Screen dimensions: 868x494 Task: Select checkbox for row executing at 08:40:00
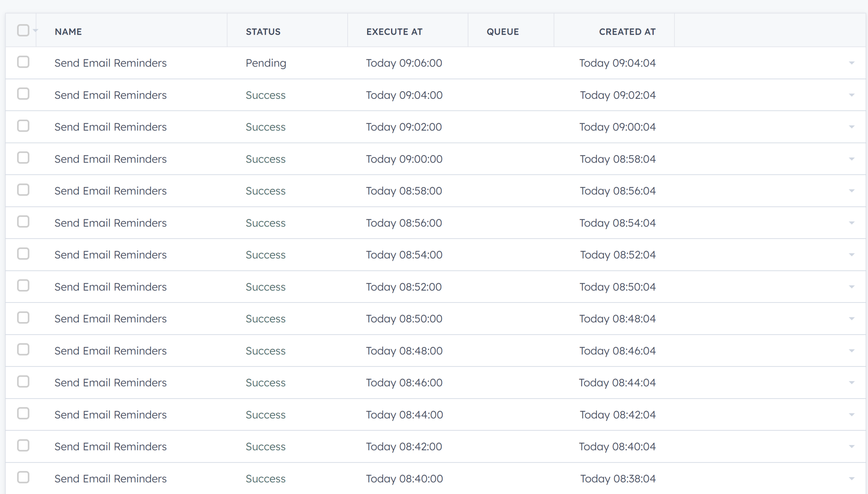[x=23, y=478]
